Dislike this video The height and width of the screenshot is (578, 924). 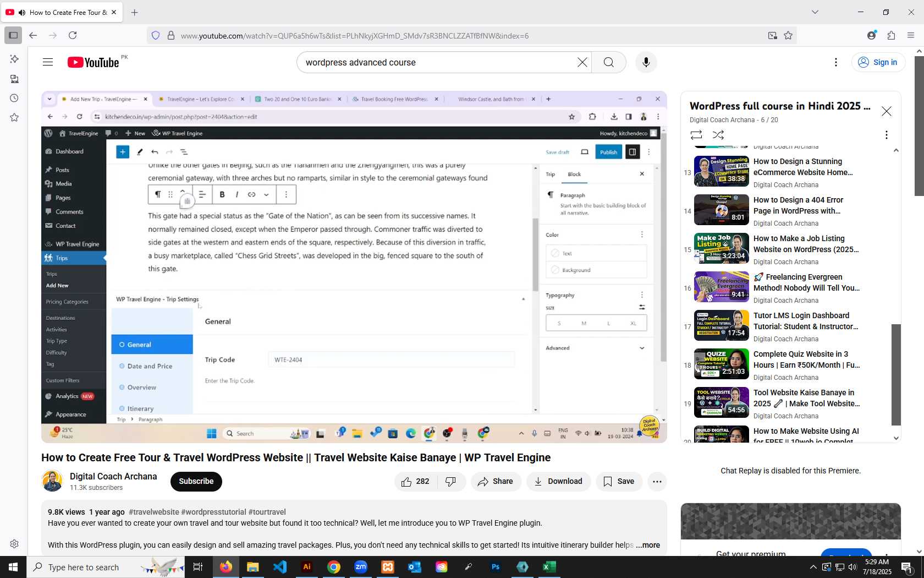(x=451, y=482)
